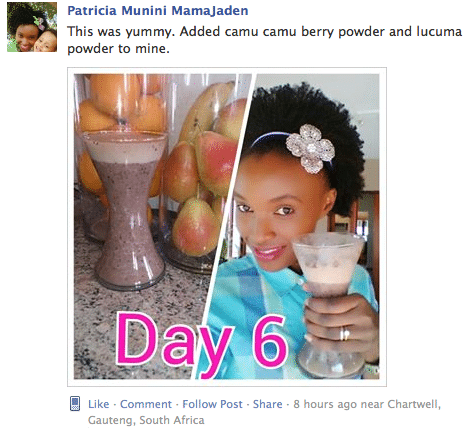
Task: Click the sparkly flower hair clip in photo
Action: click(310, 149)
